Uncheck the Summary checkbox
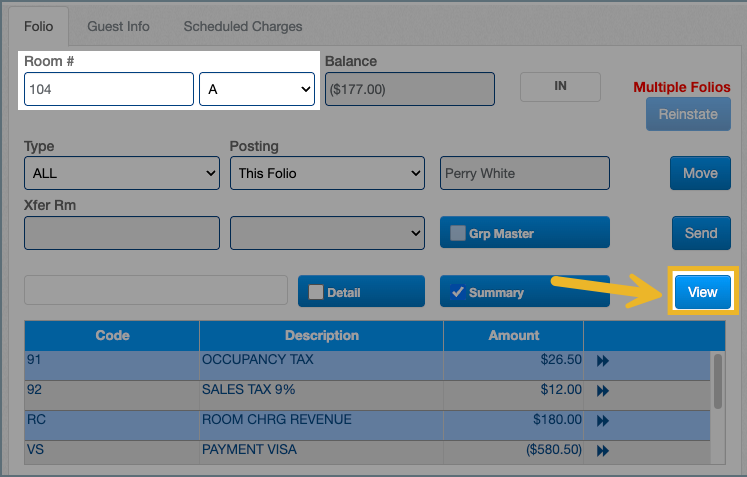The width and height of the screenshot is (747, 477). click(x=458, y=292)
